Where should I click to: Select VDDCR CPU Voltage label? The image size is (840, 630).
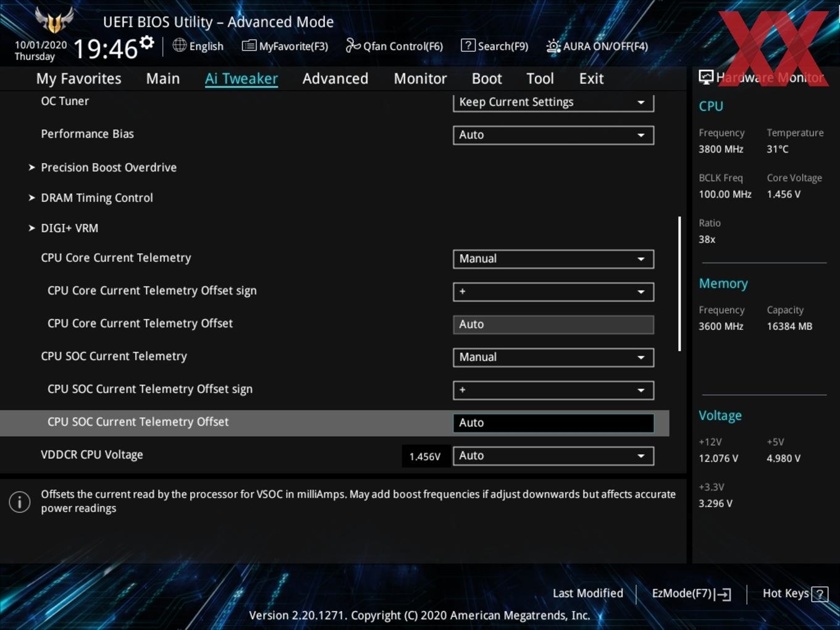[92, 455]
